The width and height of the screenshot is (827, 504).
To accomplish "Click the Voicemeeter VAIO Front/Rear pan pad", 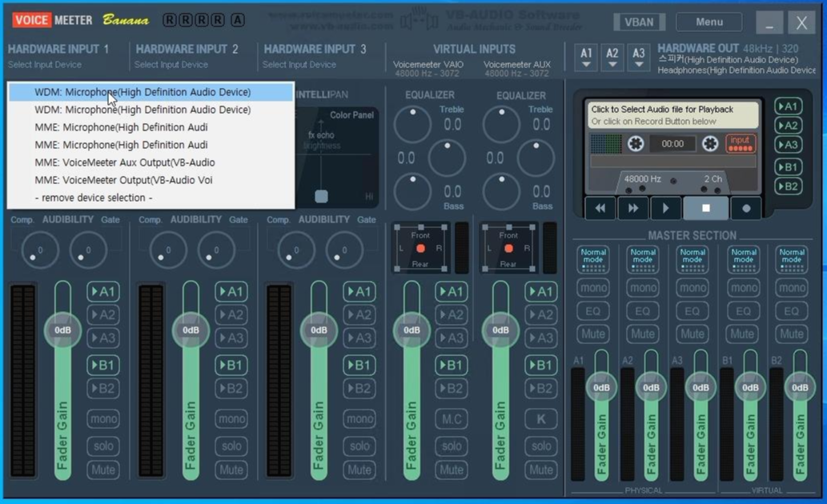I will pyautogui.click(x=420, y=248).
